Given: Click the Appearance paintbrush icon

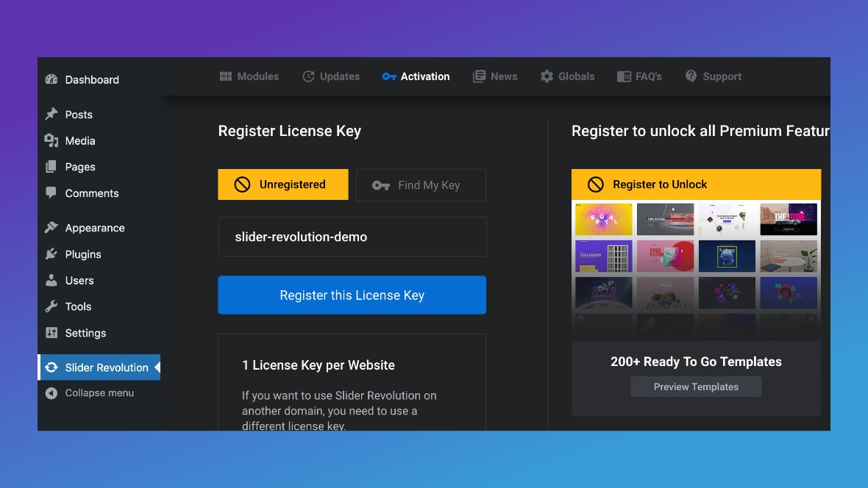Looking at the screenshot, I should point(51,227).
